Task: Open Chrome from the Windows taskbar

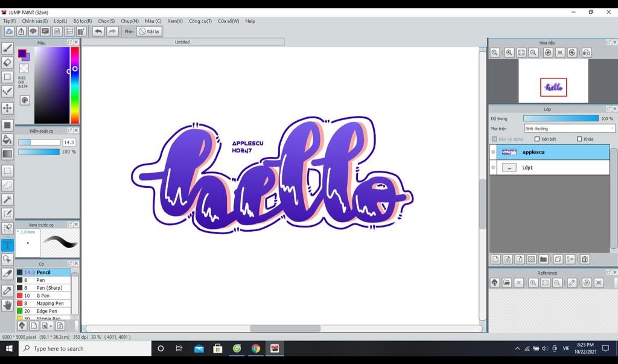Action: (256, 349)
